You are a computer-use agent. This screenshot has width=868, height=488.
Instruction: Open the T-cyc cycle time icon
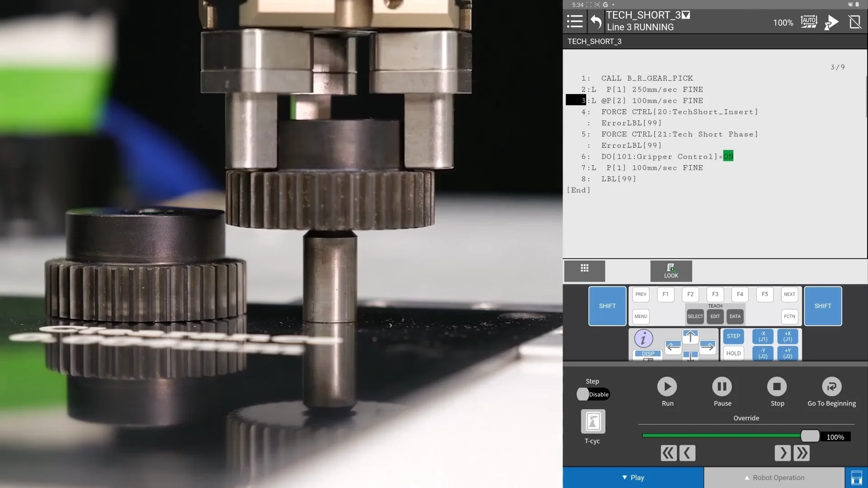pyautogui.click(x=593, y=422)
